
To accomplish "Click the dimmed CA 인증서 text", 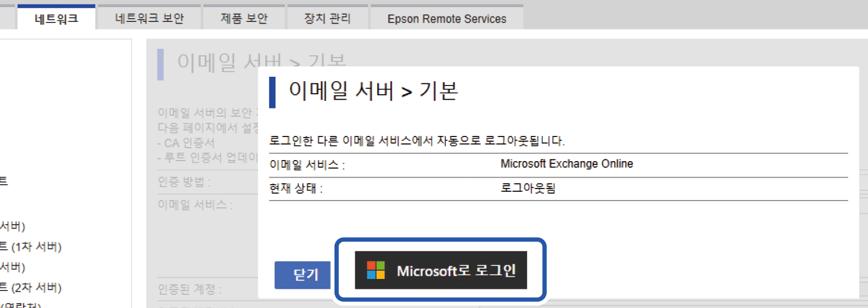I will (x=186, y=143).
